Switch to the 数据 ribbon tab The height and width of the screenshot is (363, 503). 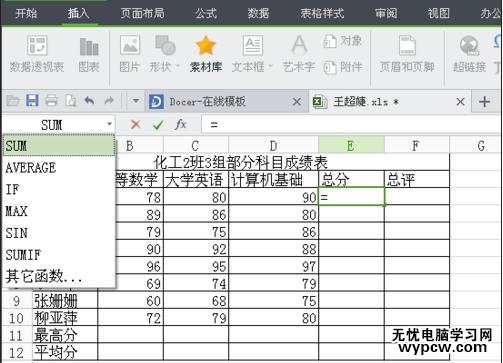click(x=258, y=13)
